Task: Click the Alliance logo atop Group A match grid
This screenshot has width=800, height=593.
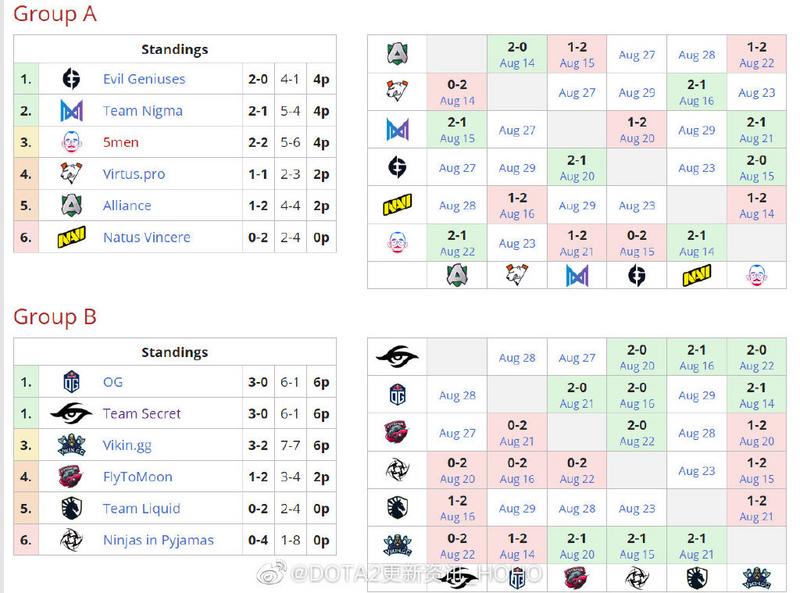Action: click(397, 54)
